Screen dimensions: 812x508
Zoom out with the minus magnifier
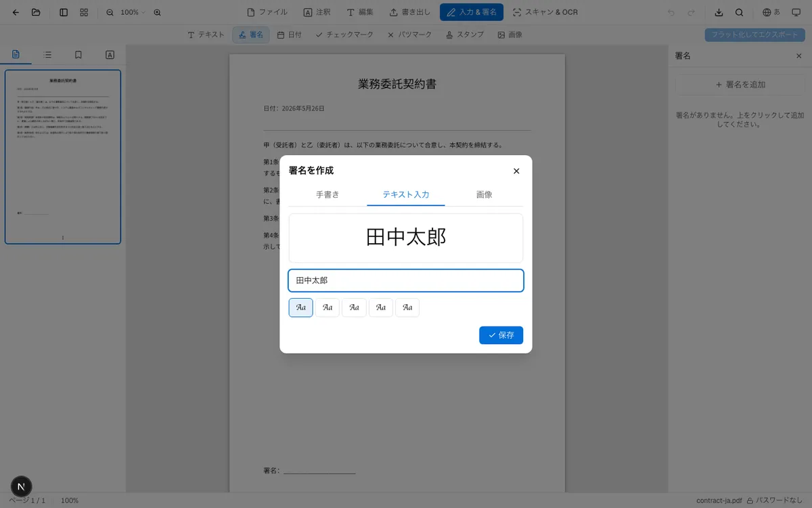pos(110,12)
